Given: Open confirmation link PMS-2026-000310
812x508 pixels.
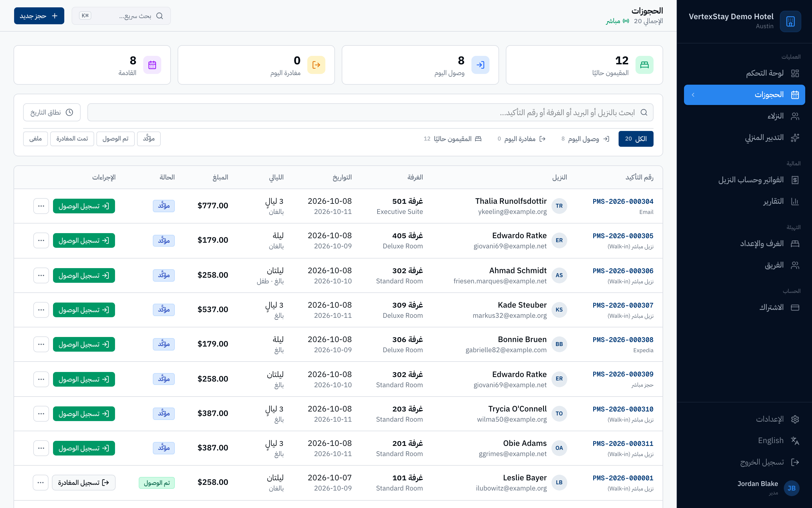Looking at the screenshot, I should (623, 409).
